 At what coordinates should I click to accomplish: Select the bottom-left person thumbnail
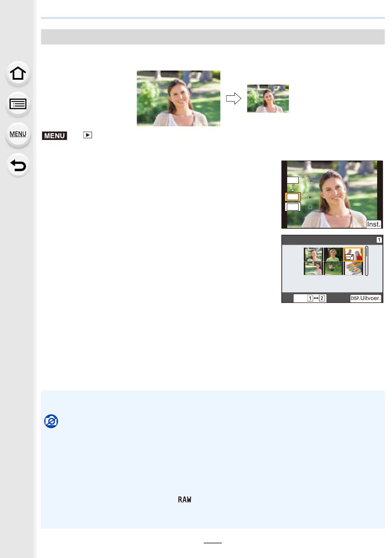[313, 268]
